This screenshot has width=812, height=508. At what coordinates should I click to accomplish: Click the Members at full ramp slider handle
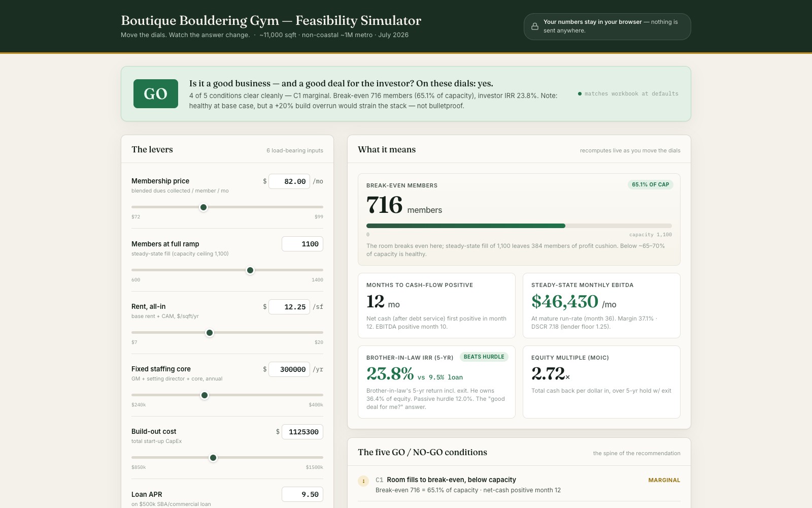(250, 270)
